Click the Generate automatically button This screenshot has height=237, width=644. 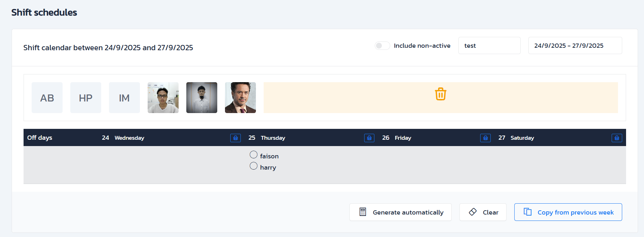(x=400, y=212)
